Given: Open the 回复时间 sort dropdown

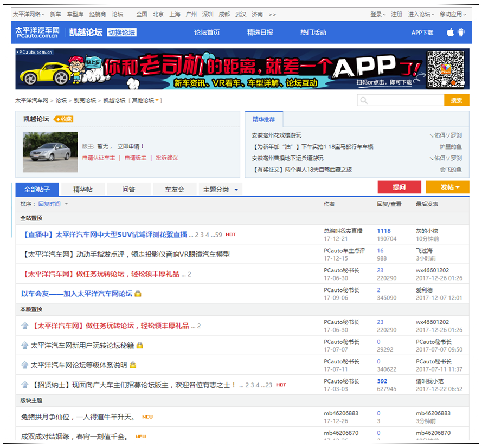Looking at the screenshot, I should coord(53,204).
